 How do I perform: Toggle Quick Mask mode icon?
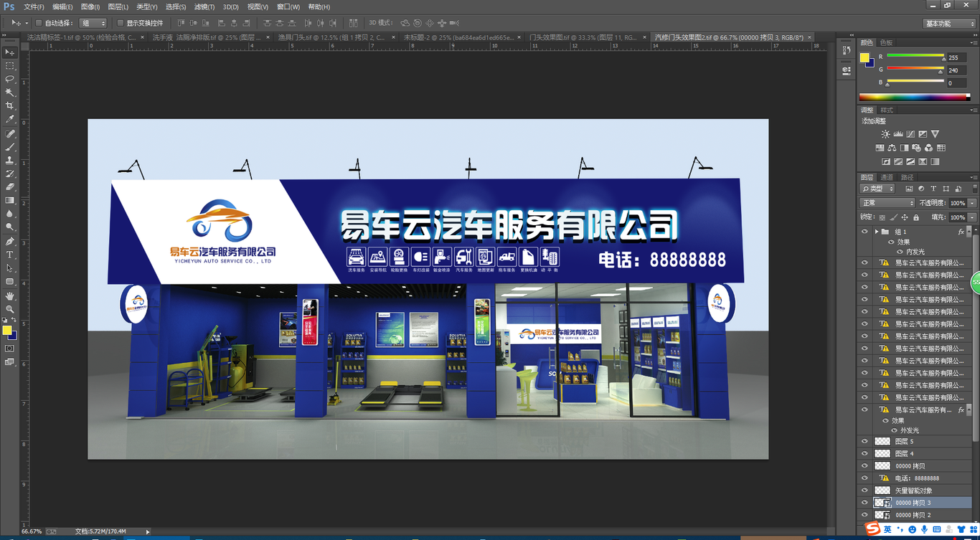(9, 349)
